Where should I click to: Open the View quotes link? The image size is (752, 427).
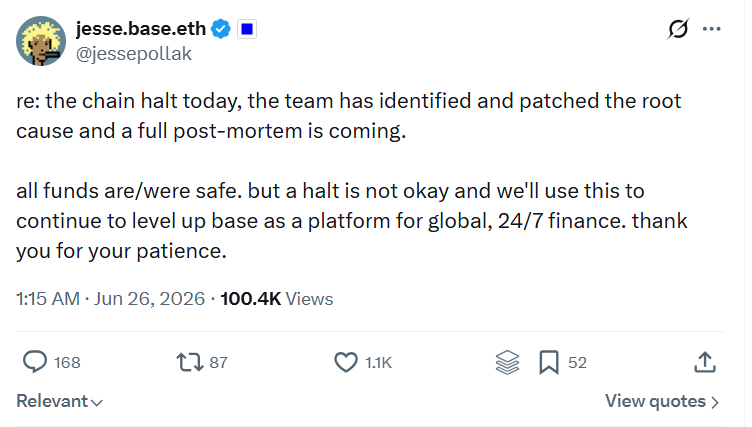tap(662, 401)
